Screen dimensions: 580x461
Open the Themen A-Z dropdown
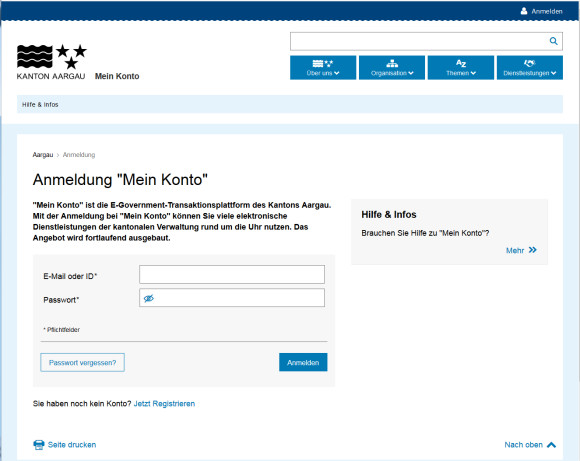click(461, 68)
